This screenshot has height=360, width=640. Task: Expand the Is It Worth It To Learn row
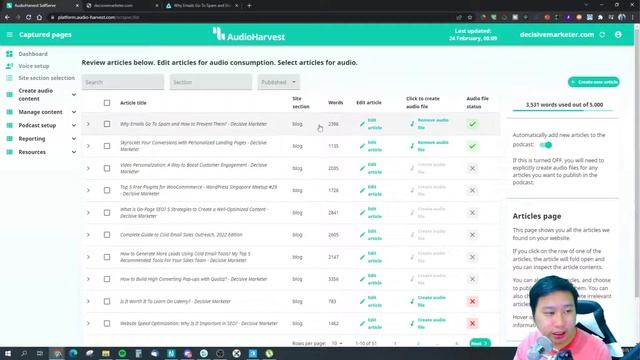coord(88,302)
